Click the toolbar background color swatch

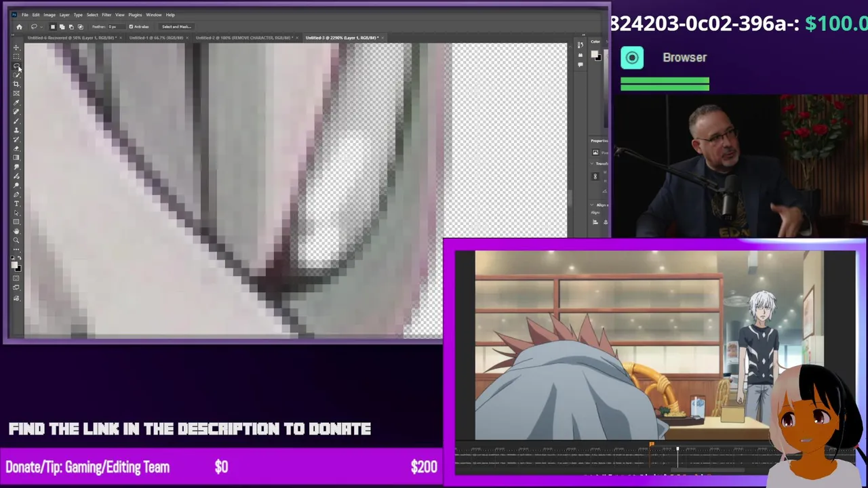click(18, 268)
